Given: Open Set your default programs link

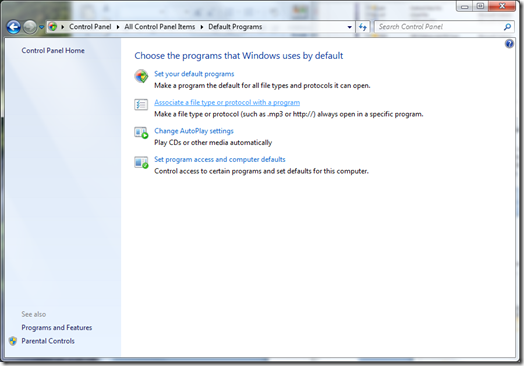Looking at the screenshot, I should [194, 74].
